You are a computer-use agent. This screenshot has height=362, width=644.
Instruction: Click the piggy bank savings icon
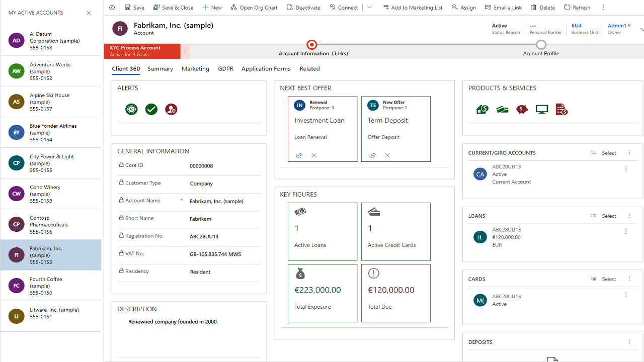point(522,110)
